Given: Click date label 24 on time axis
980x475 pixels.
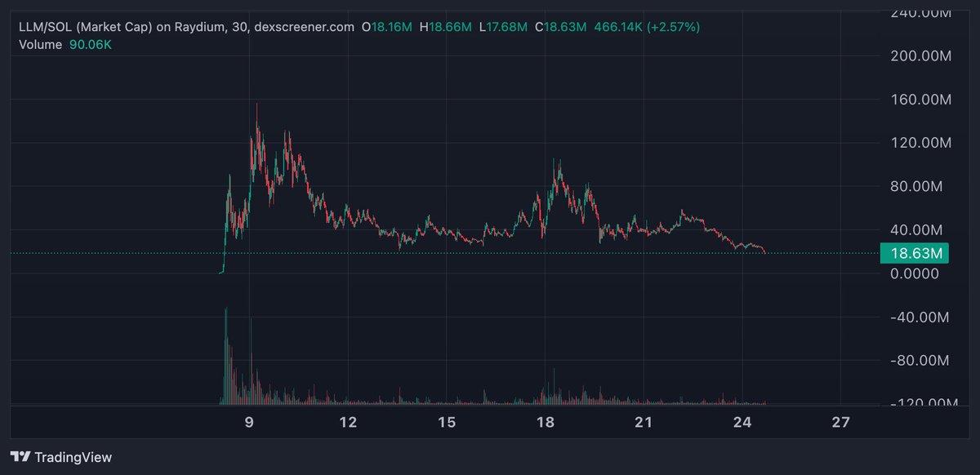Looking at the screenshot, I should click(x=742, y=423).
